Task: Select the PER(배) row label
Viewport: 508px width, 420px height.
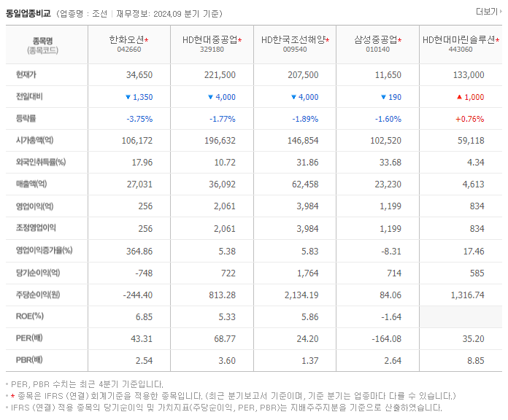Action: pos(29,338)
